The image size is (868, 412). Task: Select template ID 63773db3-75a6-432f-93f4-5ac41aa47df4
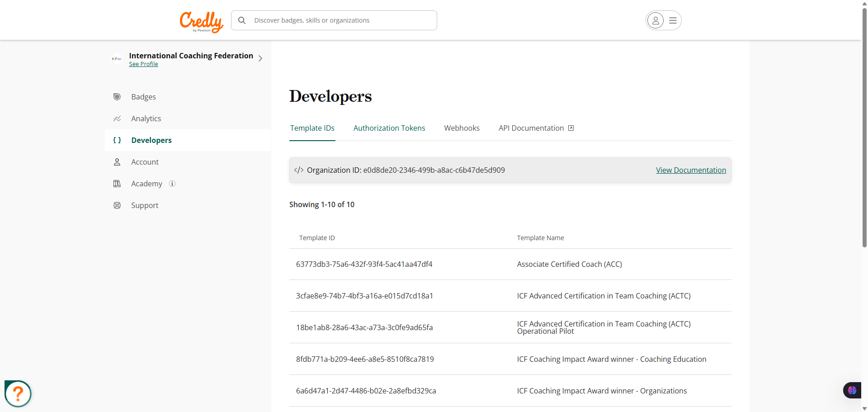(x=364, y=264)
